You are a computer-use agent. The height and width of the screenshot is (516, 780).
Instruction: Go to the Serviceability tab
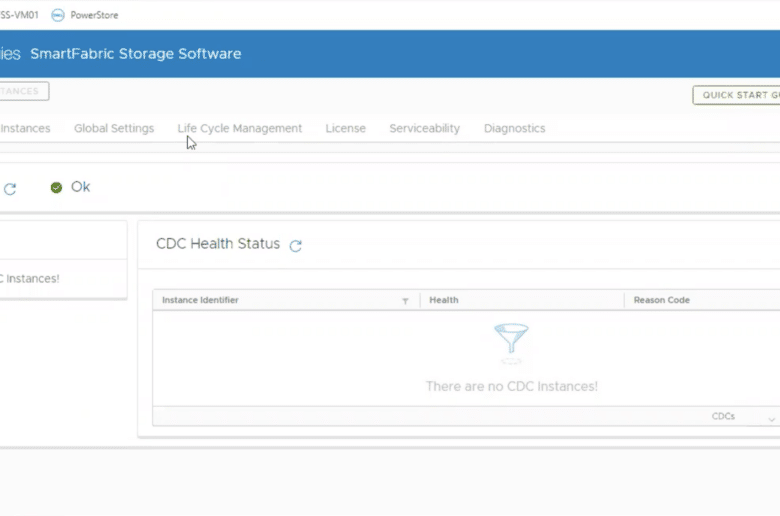424,128
